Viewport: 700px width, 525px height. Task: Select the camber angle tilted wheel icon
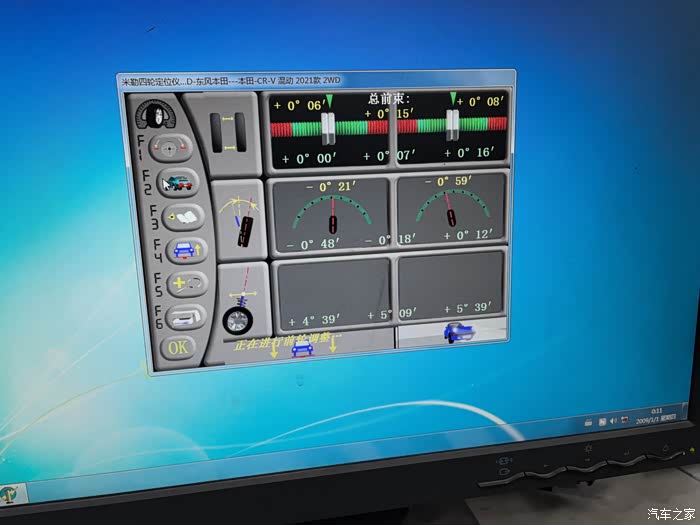tap(242, 222)
